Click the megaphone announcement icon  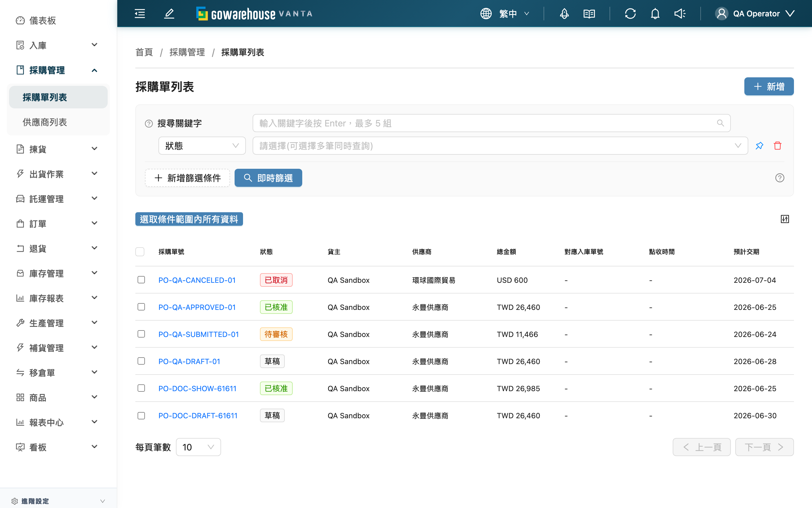pyautogui.click(x=680, y=14)
